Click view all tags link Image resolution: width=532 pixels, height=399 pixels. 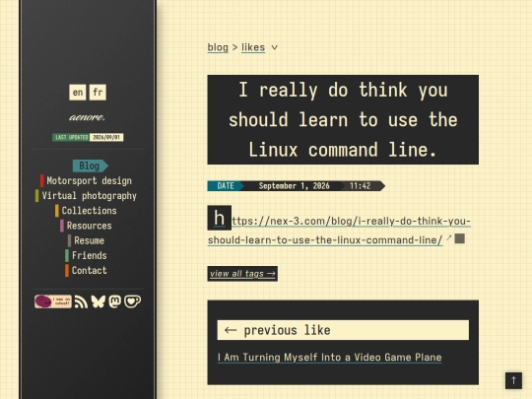pyautogui.click(x=242, y=274)
